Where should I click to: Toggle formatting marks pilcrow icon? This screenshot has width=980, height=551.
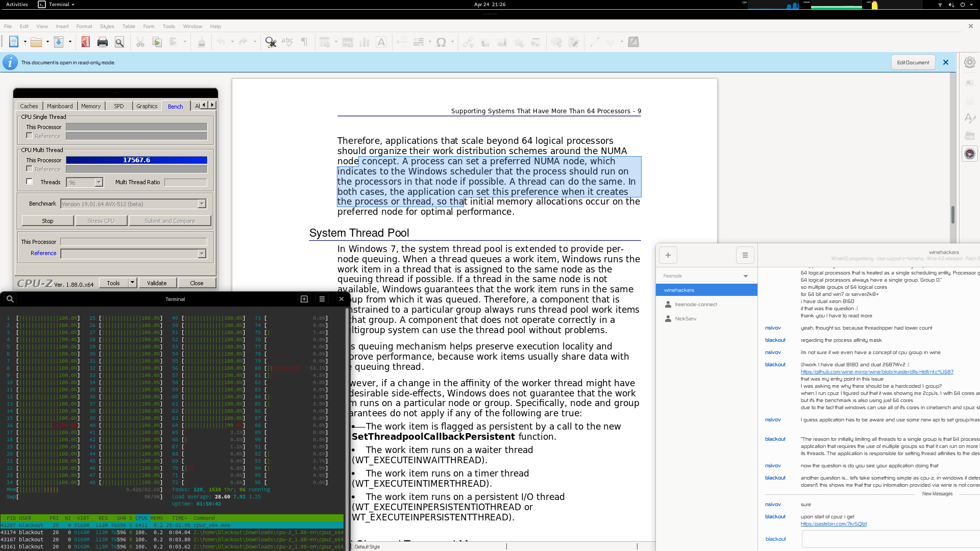point(304,42)
